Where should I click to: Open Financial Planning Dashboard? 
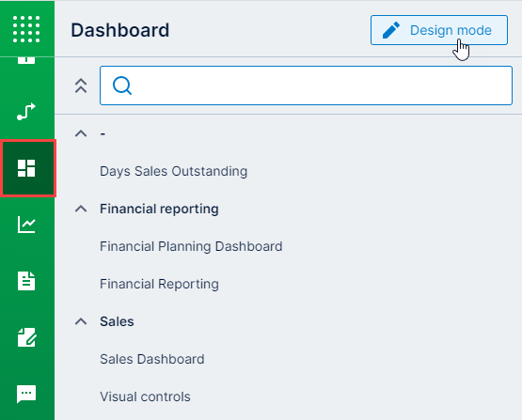coord(191,246)
